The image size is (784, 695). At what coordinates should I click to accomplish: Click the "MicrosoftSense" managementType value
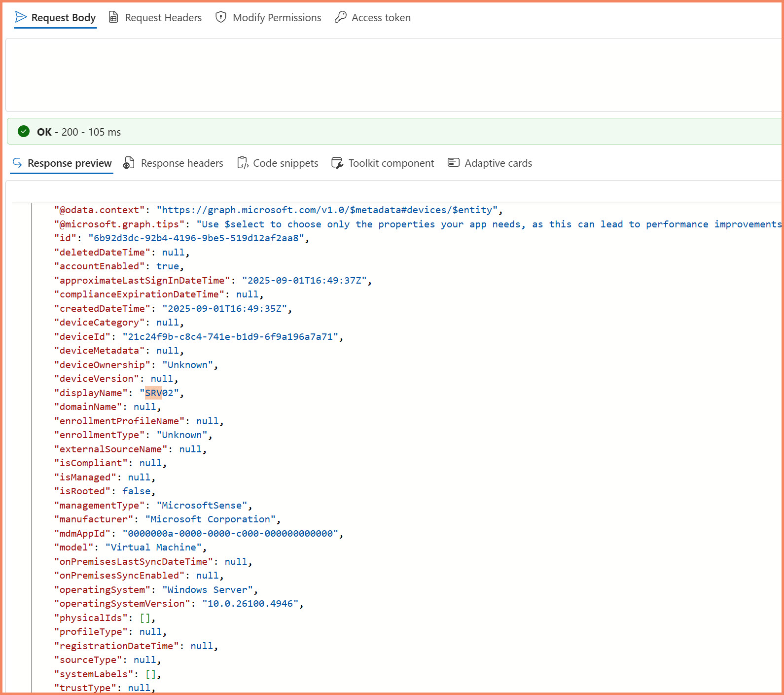[202, 506]
